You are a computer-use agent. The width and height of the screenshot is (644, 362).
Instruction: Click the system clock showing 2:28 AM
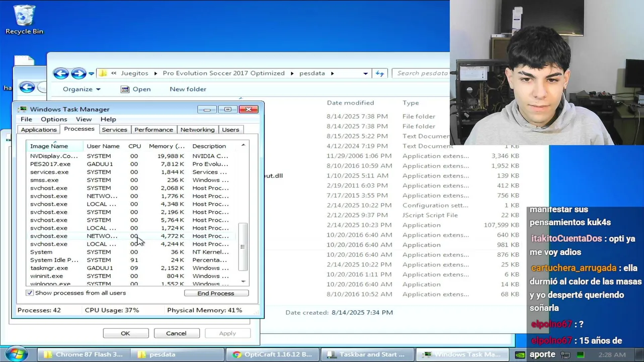tap(612, 355)
